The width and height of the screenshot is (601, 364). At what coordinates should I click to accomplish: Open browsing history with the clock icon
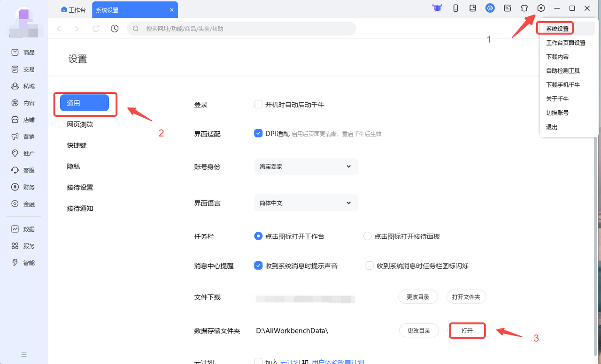pos(115,29)
